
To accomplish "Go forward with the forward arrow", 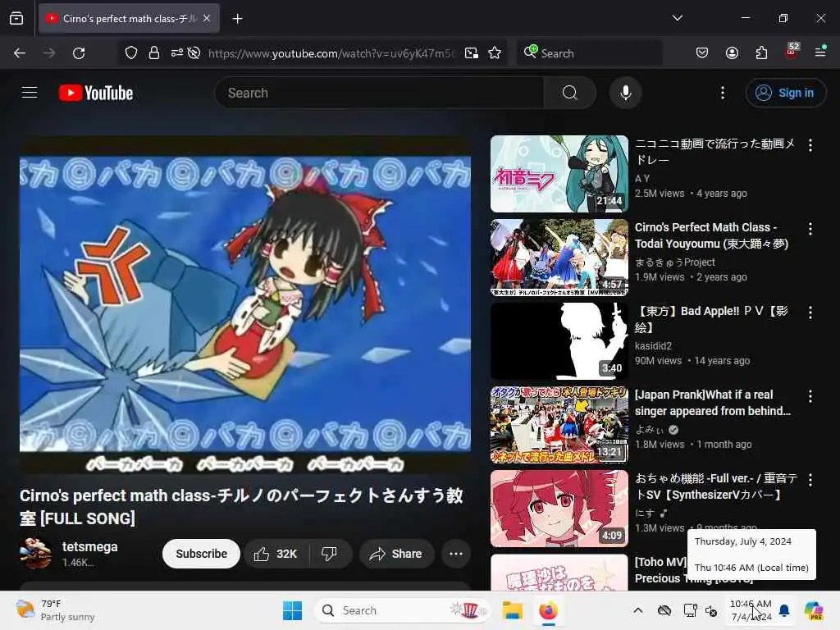I will point(49,53).
